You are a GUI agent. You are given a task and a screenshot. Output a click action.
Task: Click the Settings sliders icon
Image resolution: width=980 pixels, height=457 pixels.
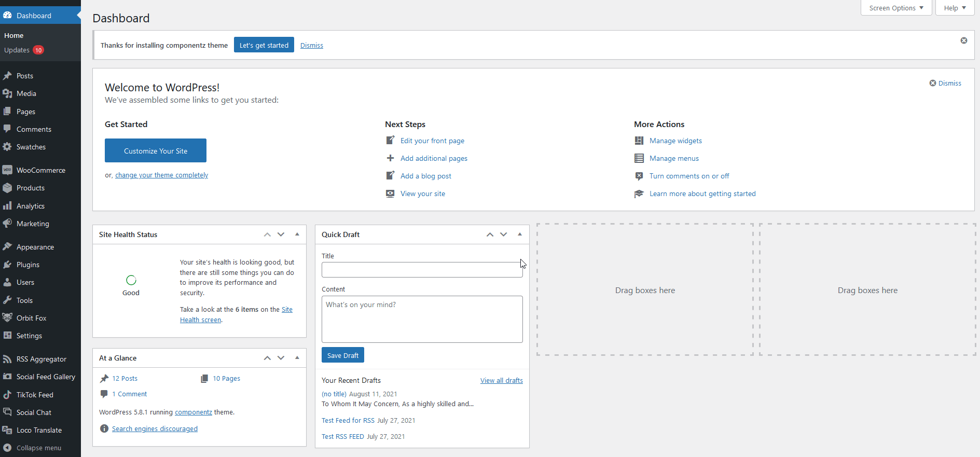(x=7, y=336)
